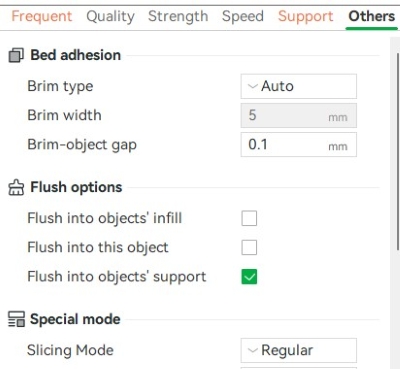The image size is (400, 369).
Task: Go to the Support tab
Action: click(306, 16)
